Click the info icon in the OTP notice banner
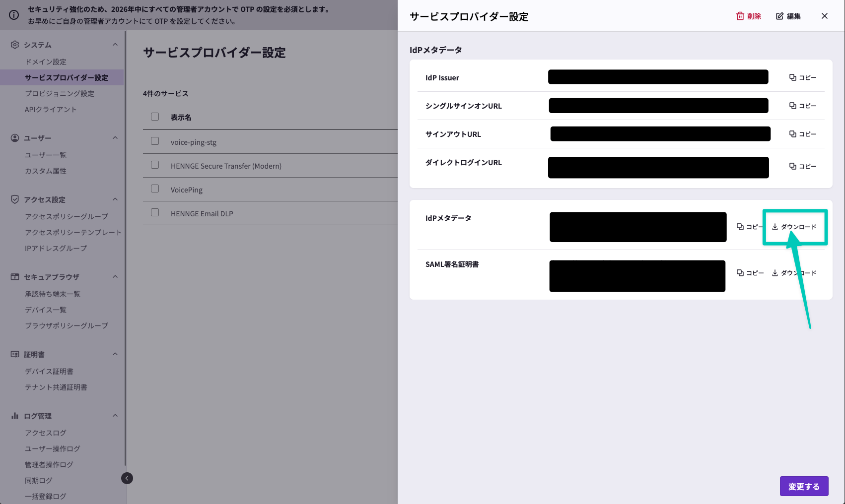Viewport: 845px width, 504px height. click(14, 15)
